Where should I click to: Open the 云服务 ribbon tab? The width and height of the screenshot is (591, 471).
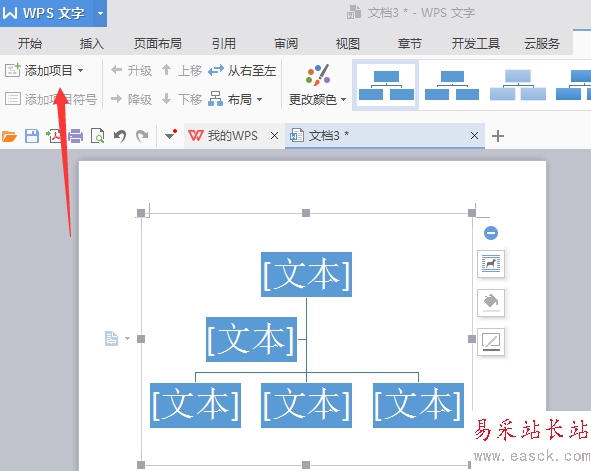coord(542,44)
